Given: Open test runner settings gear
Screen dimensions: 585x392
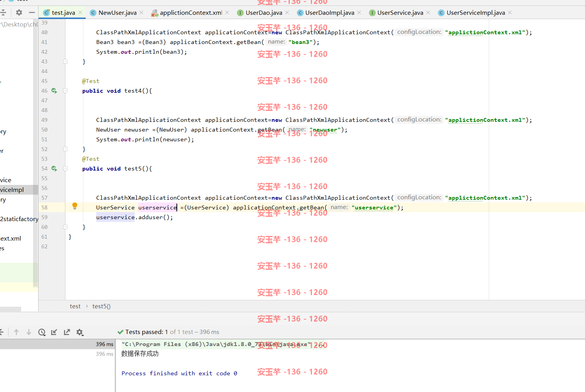Looking at the screenshot, I should 80,332.
